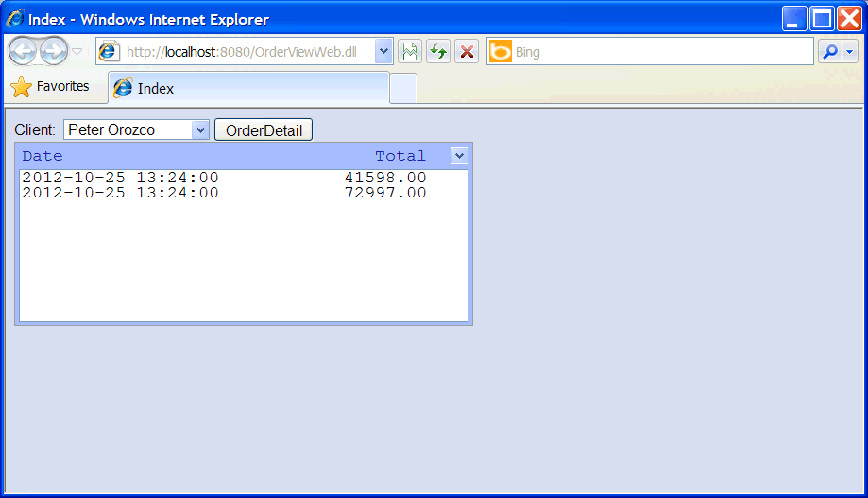Click the page icon in address bar
The width and height of the screenshot is (868, 498).
(x=109, y=52)
